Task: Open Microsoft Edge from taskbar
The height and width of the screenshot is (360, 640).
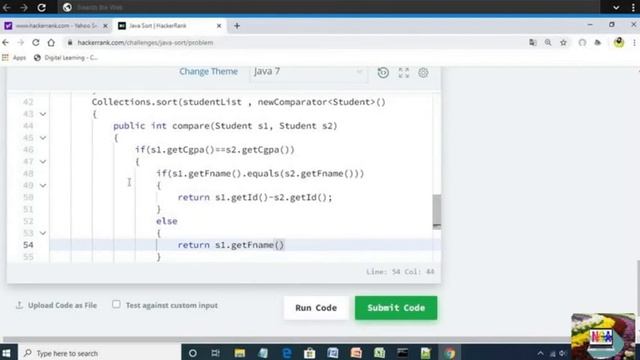Action: click(287, 353)
